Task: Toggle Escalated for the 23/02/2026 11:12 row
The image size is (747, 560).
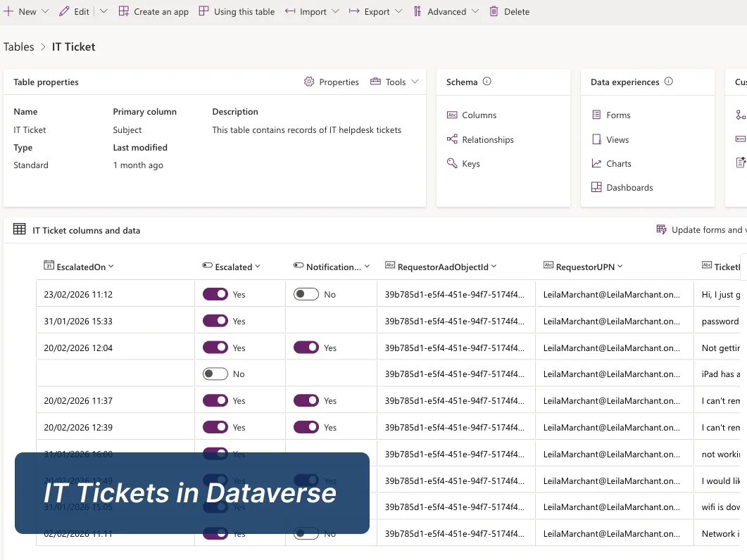Action: 215,294
